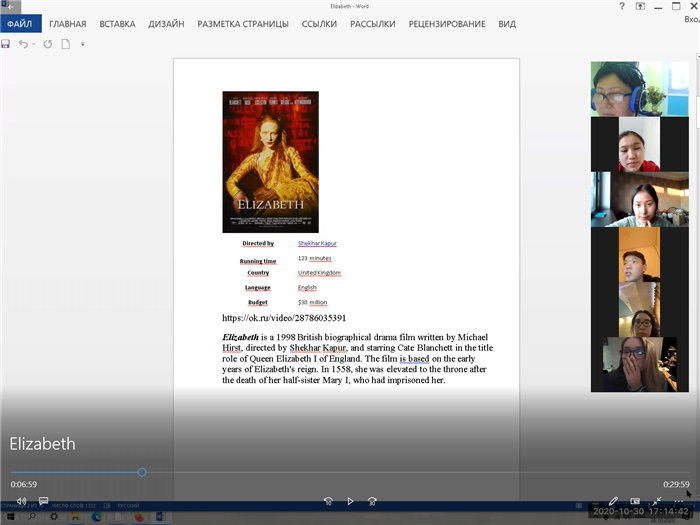Skip forward 30 seconds in the video
This screenshot has width=700, height=525.
[x=372, y=501]
